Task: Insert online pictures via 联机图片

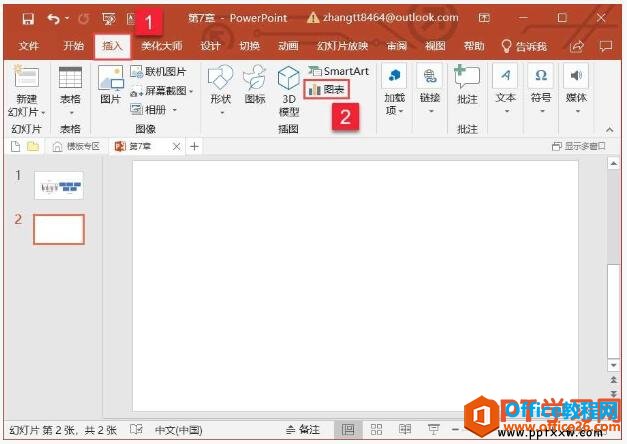Action: pyautogui.click(x=158, y=72)
